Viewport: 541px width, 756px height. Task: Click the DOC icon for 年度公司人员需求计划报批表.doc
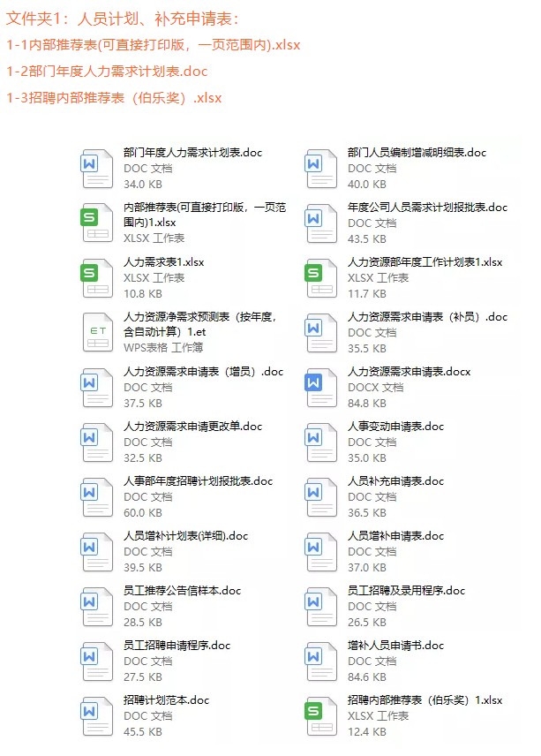321,223
